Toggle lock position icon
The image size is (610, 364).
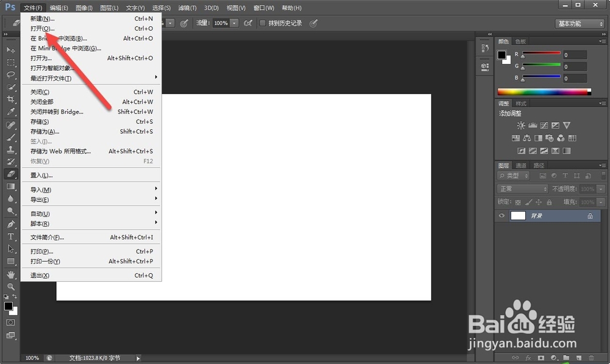pos(539,202)
